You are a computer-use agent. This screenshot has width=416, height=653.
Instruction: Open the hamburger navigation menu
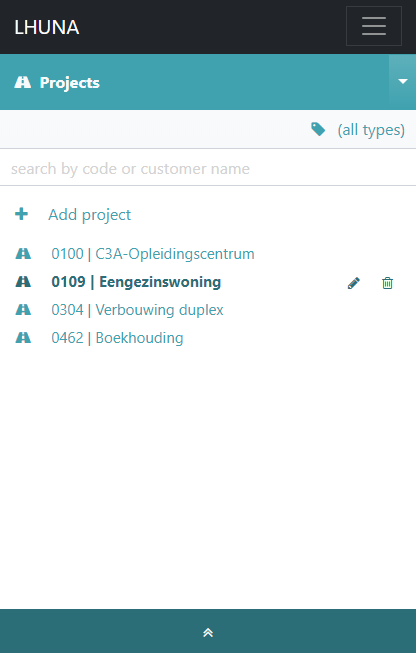[374, 26]
